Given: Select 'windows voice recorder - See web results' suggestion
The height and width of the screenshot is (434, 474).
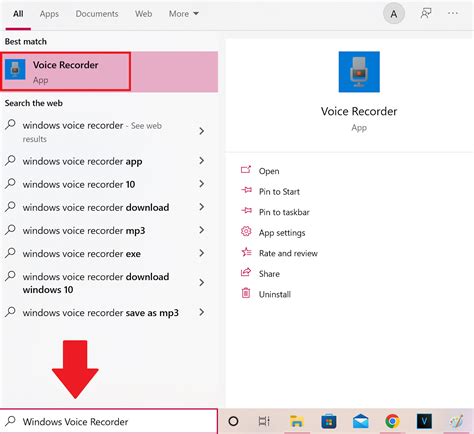Looking at the screenshot, I should tap(109, 132).
